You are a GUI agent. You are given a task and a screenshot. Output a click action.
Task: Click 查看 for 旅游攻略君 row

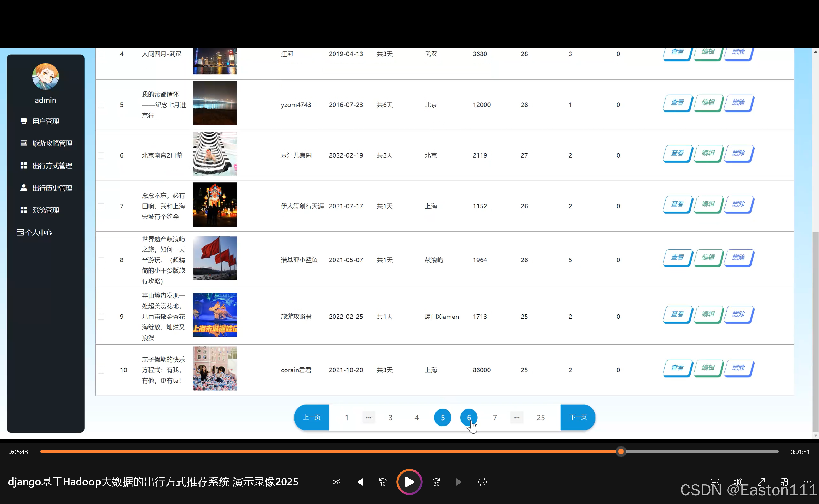(x=677, y=314)
